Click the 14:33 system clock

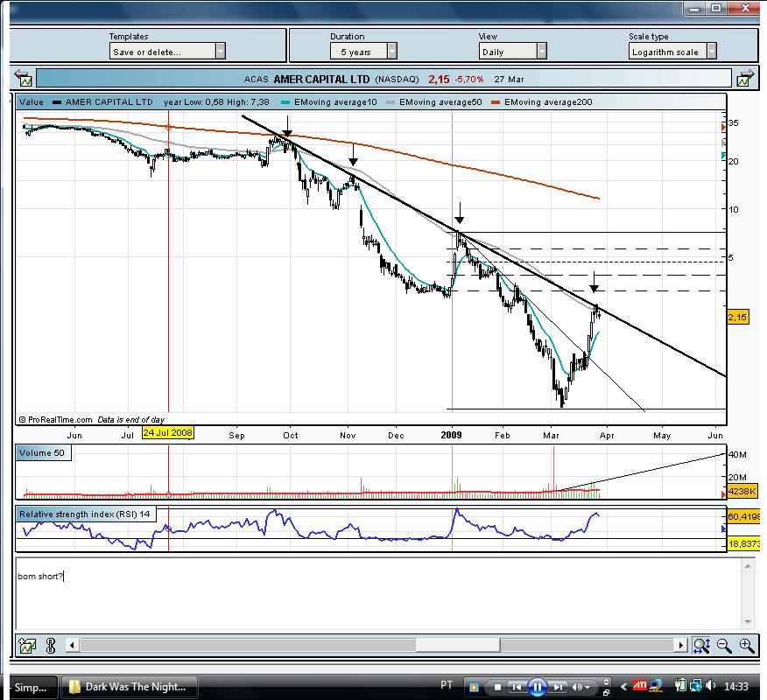(x=736, y=687)
